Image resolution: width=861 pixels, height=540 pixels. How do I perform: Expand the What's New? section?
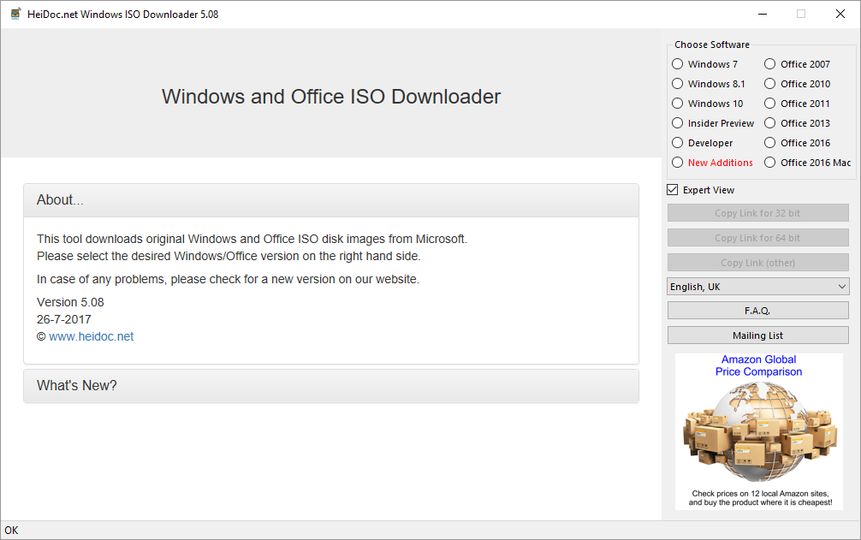tap(331, 386)
